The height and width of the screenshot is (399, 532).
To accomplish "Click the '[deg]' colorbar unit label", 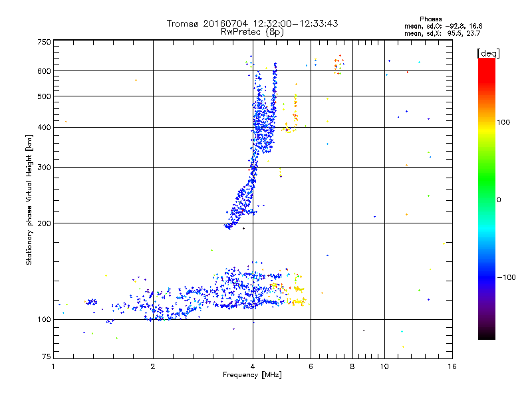I will pos(488,53).
